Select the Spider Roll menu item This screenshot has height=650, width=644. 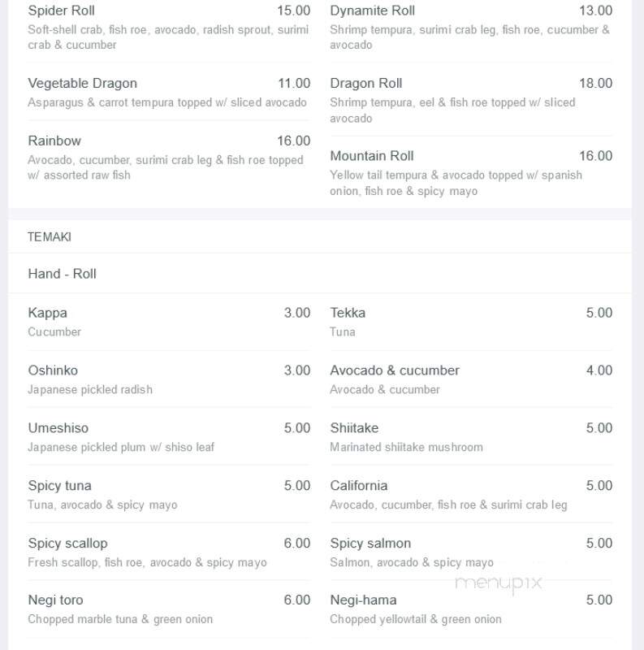click(169, 28)
